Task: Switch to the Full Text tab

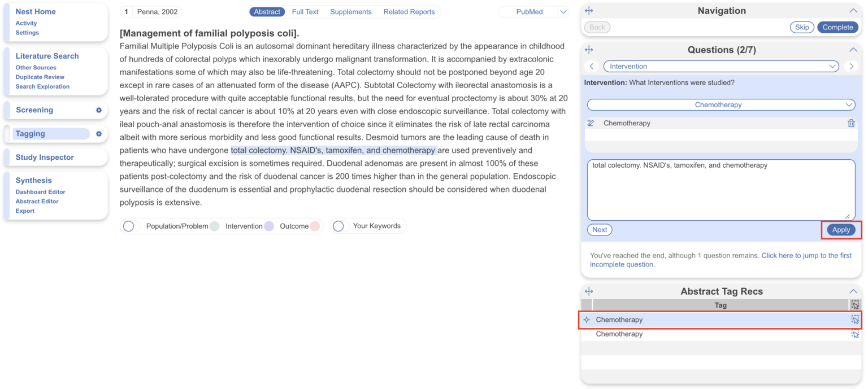Action: click(x=305, y=11)
